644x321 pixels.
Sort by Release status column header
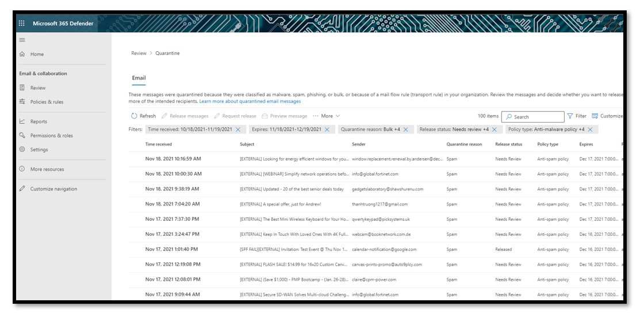(x=509, y=144)
